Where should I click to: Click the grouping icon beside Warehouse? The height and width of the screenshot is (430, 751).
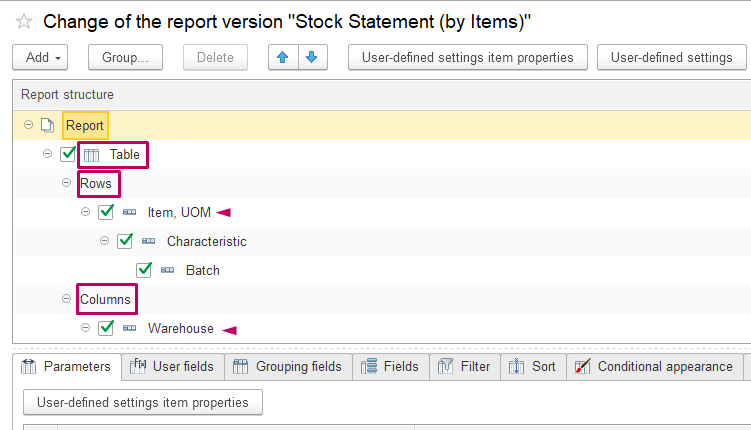(x=129, y=328)
